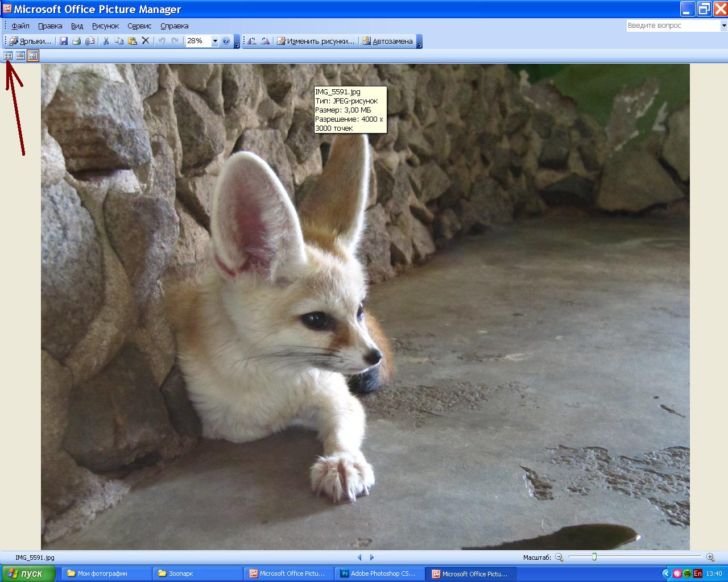Expand the standard toolbar options arrow
The height and width of the screenshot is (582, 728).
pyautogui.click(x=237, y=41)
